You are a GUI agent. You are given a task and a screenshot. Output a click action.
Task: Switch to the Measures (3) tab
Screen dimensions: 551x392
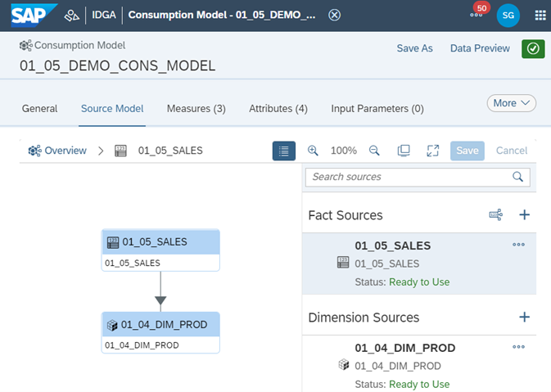(196, 108)
